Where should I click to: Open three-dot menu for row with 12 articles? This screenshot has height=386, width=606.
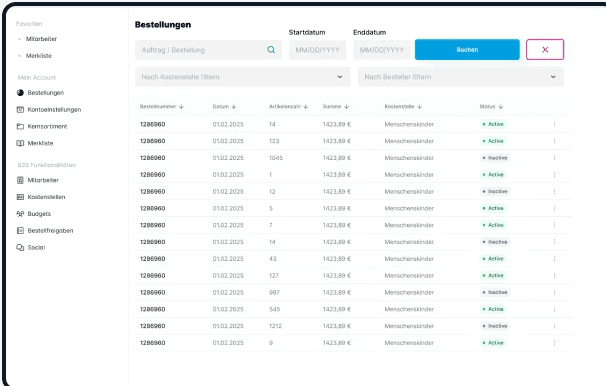554,192
